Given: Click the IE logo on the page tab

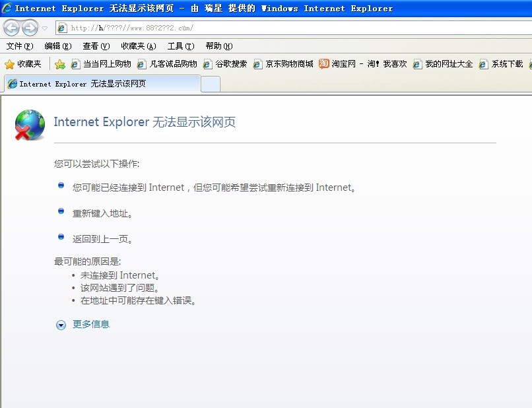Looking at the screenshot, I should (x=13, y=84).
